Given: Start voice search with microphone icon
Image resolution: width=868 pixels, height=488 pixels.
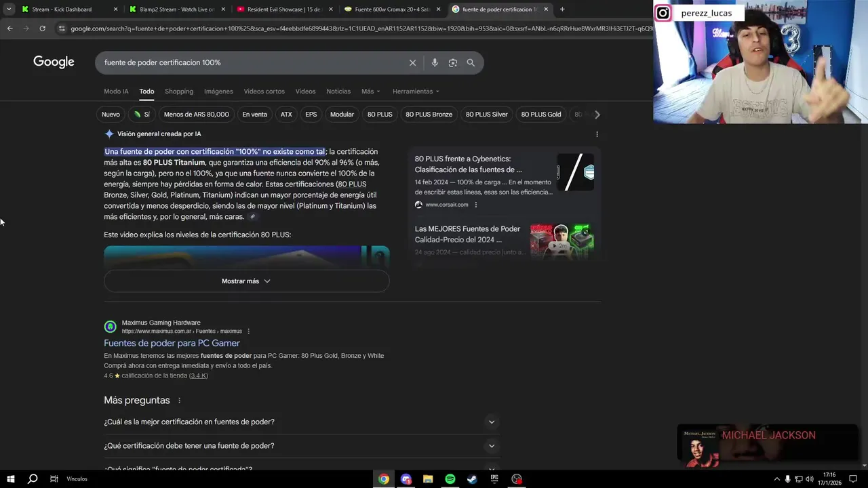Looking at the screenshot, I should [x=435, y=62].
